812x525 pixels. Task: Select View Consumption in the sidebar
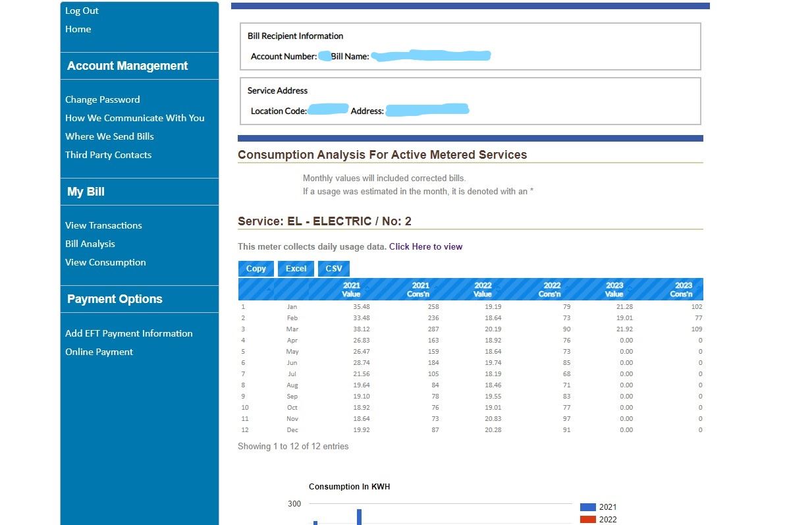click(105, 262)
